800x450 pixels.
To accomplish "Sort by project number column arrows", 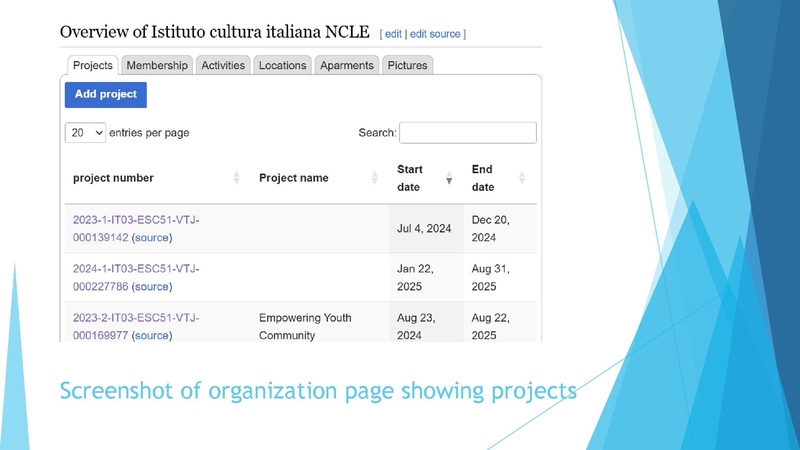I will (x=236, y=178).
